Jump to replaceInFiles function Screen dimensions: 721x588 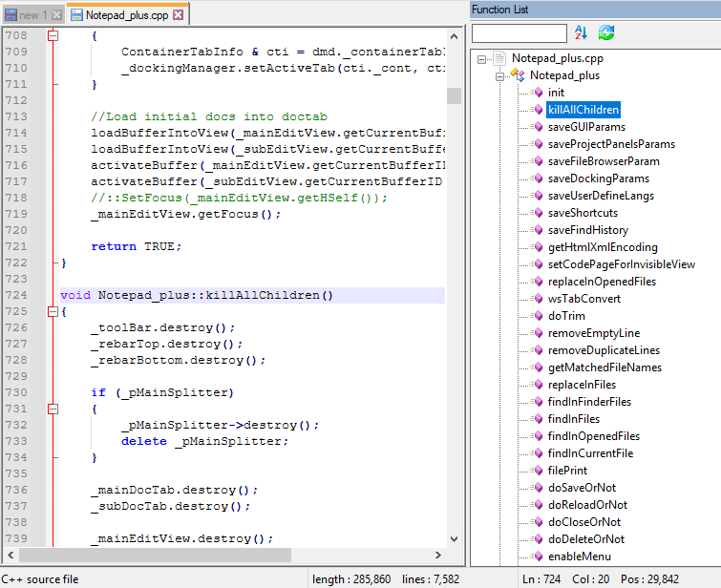click(x=582, y=385)
